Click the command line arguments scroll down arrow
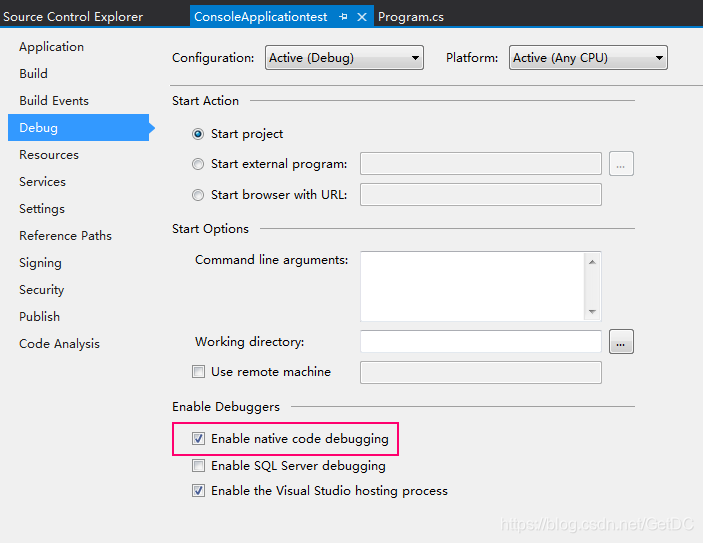 [592, 312]
